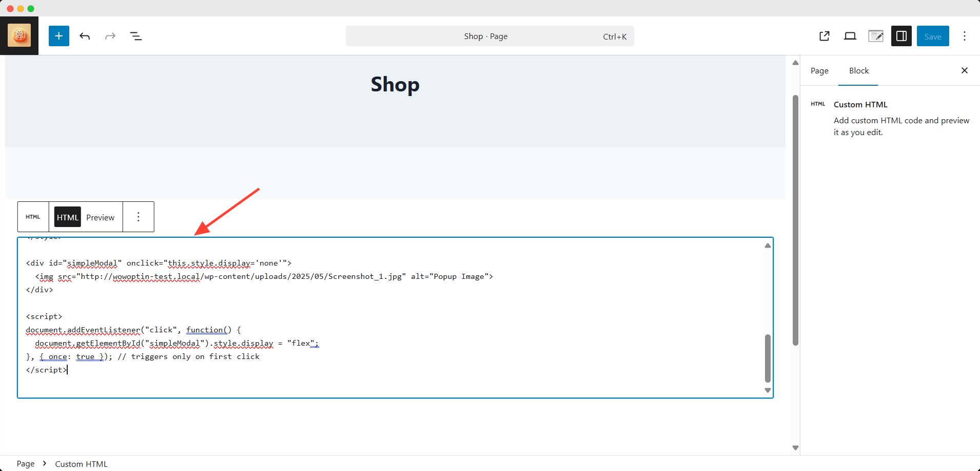The height and width of the screenshot is (471, 980).
Task: Click the site logo icon in top-left
Action: pos(19,35)
